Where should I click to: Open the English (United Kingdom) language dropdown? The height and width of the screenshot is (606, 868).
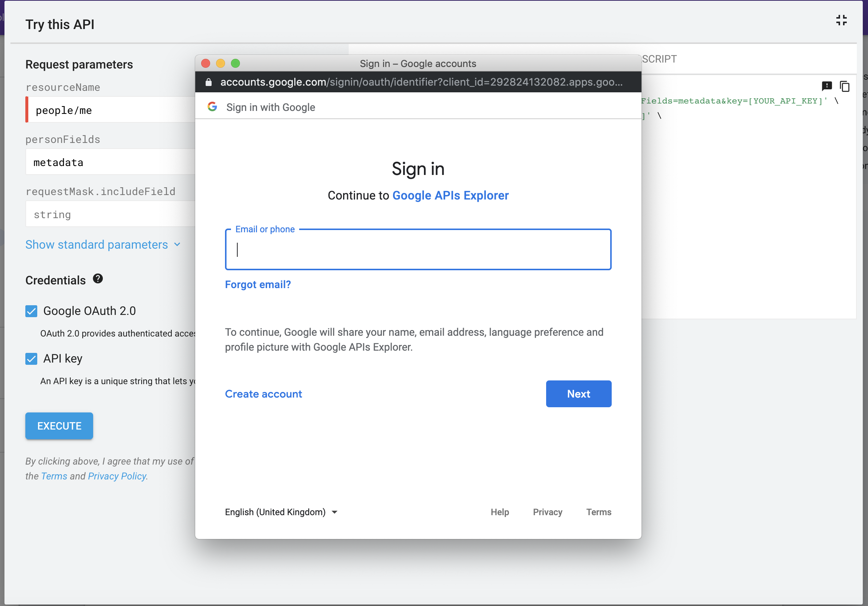coord(281,512)
